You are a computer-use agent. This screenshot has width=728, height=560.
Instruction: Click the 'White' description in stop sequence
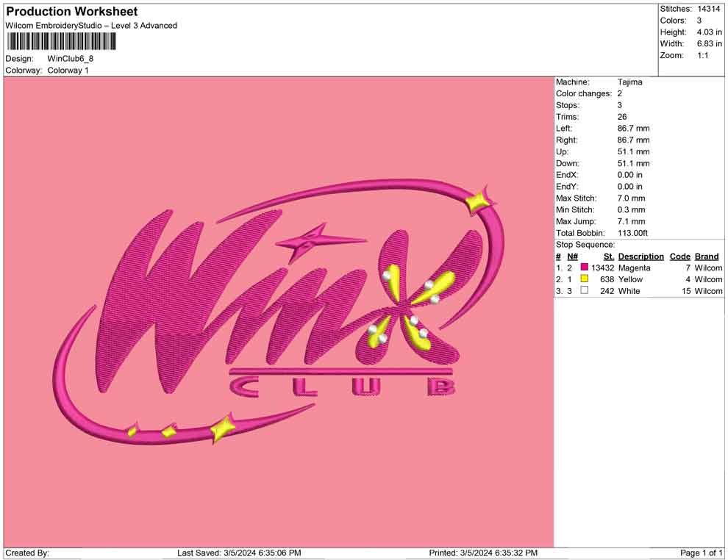629,291
